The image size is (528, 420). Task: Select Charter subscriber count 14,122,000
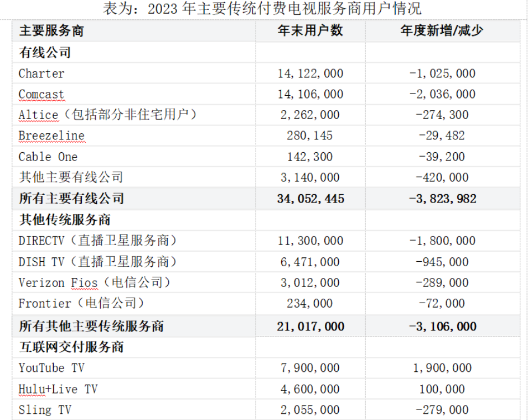310,74
